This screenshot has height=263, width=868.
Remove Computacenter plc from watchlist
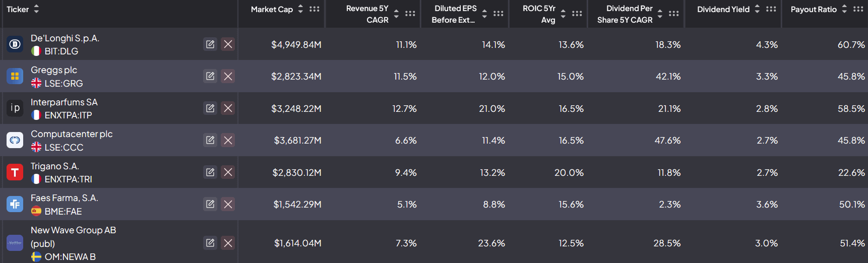228,140
